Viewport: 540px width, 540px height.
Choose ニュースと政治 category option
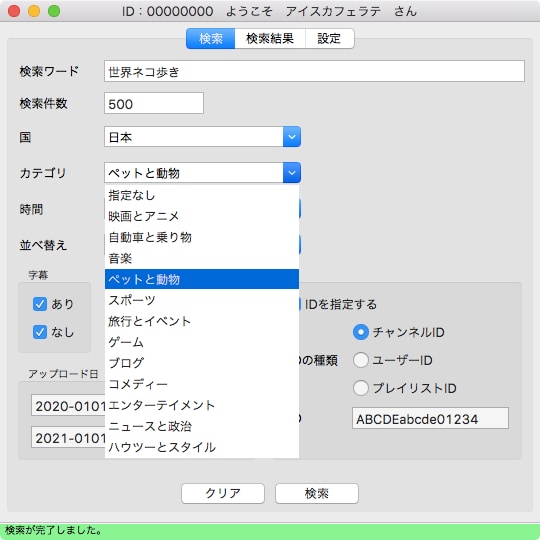202,426
